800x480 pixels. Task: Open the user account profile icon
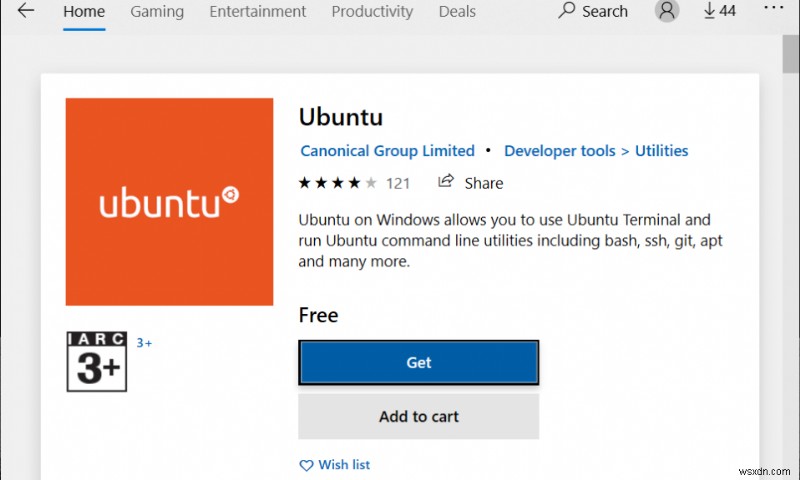667,11
